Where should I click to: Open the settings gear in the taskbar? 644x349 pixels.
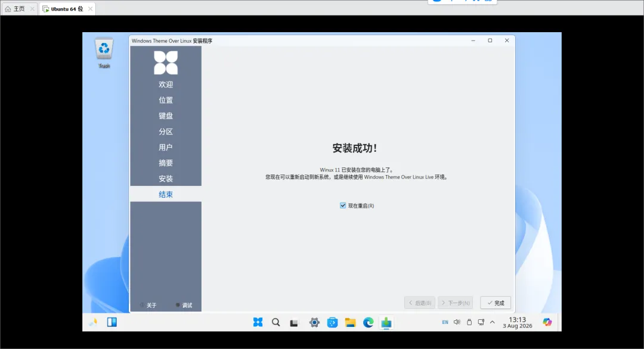(315, 322)
